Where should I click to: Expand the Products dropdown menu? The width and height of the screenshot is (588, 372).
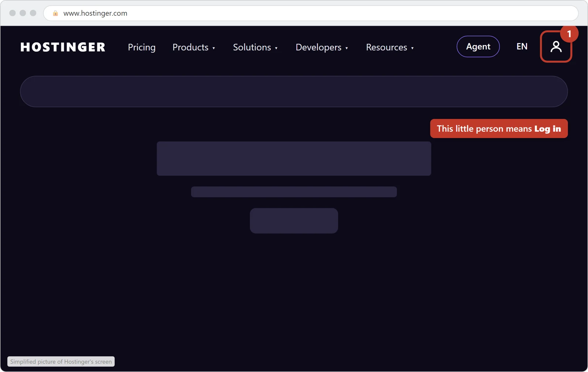194,47
